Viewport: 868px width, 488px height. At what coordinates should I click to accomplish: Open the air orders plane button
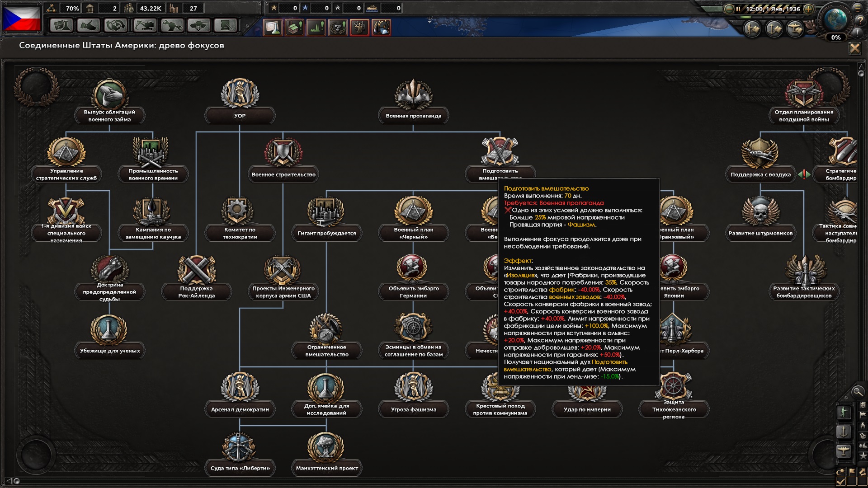795,29
